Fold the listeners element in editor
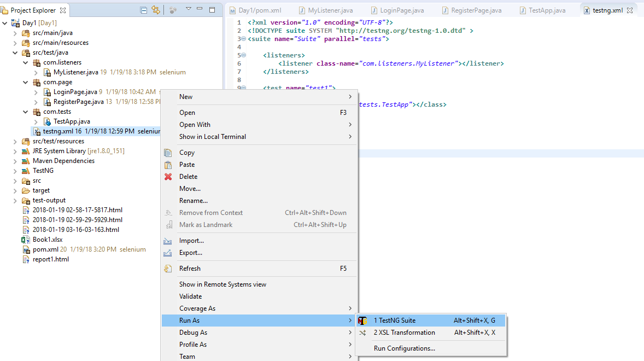Image resolution: width=644 pixels, height=361 pixels. click(244, 55)
